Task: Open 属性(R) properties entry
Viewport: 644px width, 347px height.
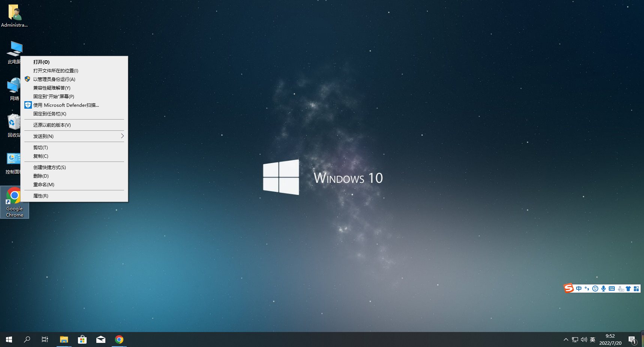Action: click(x=74, y=196)
